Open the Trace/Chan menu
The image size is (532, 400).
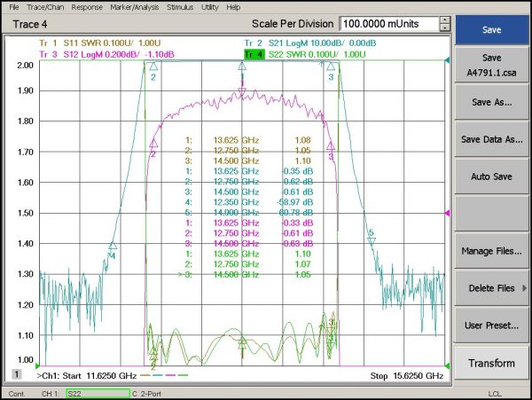(45, 7)
